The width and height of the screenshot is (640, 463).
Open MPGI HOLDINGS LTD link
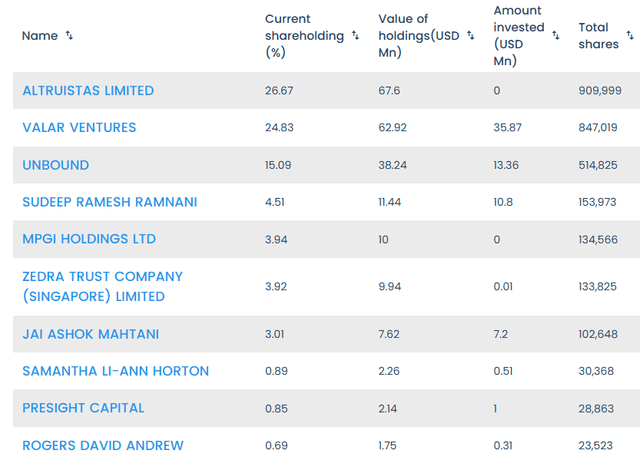(x=89, y=239)
